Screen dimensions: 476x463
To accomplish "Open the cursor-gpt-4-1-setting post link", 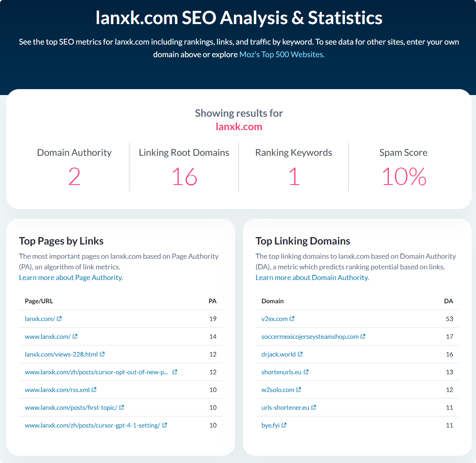I will [92, 425].
